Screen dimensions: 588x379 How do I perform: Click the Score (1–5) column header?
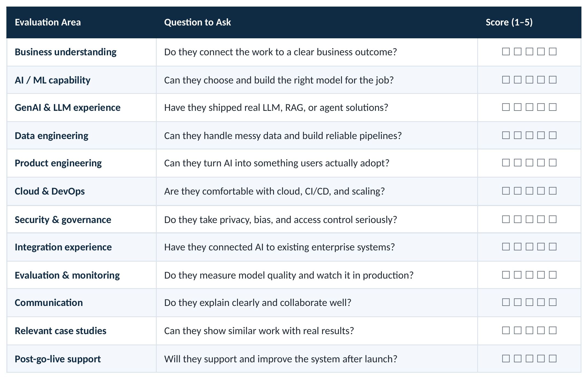click(509, 22)
